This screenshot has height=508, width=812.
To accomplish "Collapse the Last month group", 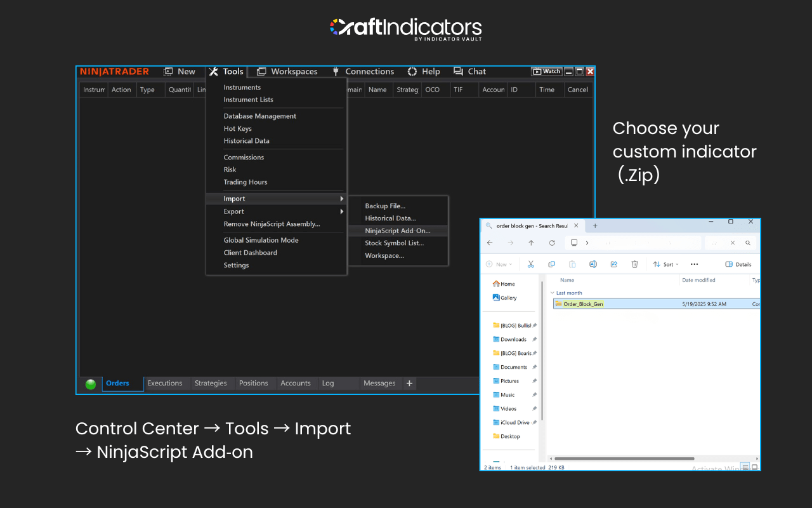I will (x=553, y=293).
